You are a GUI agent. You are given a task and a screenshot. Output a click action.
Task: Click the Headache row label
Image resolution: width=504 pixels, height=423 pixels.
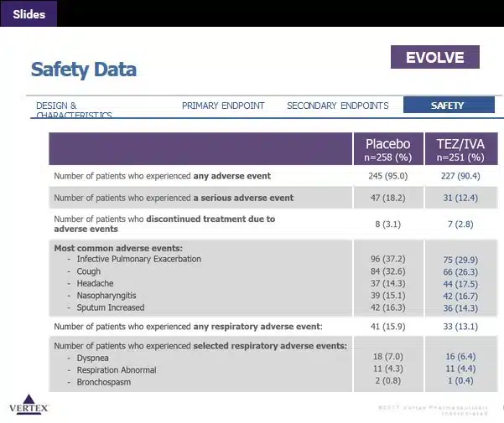coord(95,283)
